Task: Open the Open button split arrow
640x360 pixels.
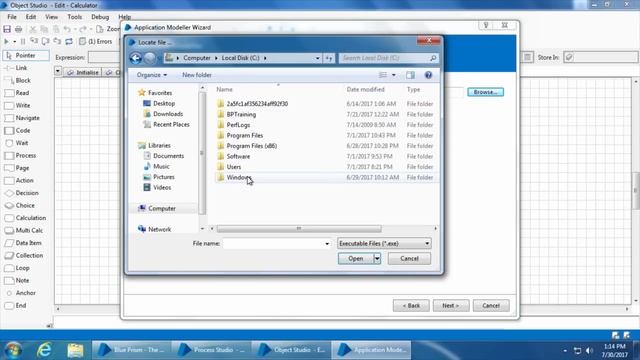Action: coord(377,258)
